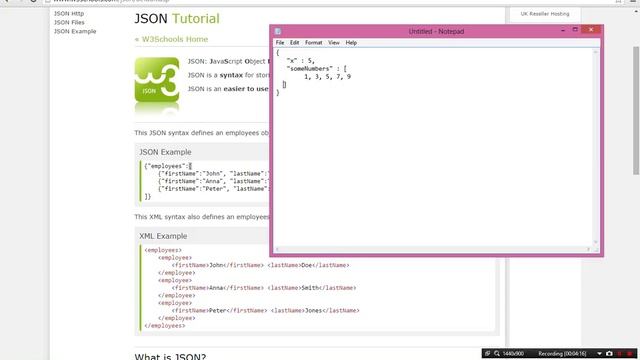The width and height of the screenshot is (640, 360).
Task: Open the recording bar dropdown arrow
Action: [x=599, y=353]
